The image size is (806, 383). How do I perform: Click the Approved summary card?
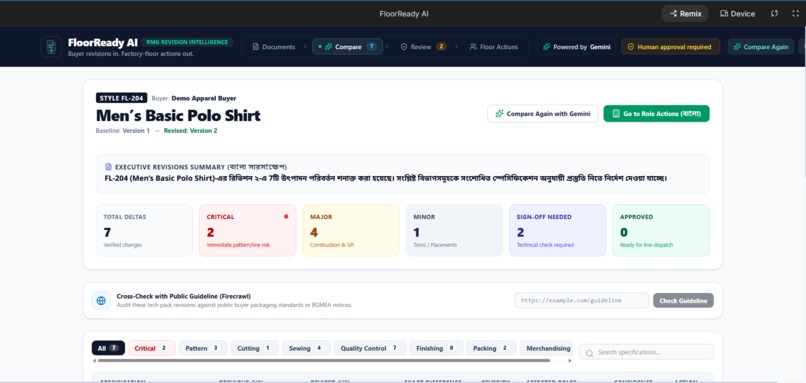(661, 230)
